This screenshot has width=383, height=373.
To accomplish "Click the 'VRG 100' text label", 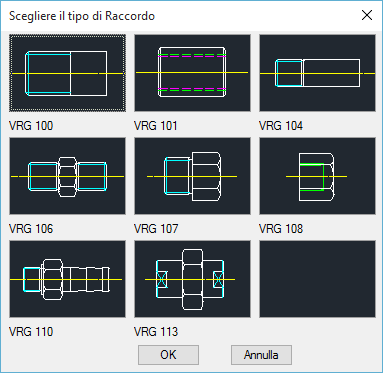I will tap(31, 126).
